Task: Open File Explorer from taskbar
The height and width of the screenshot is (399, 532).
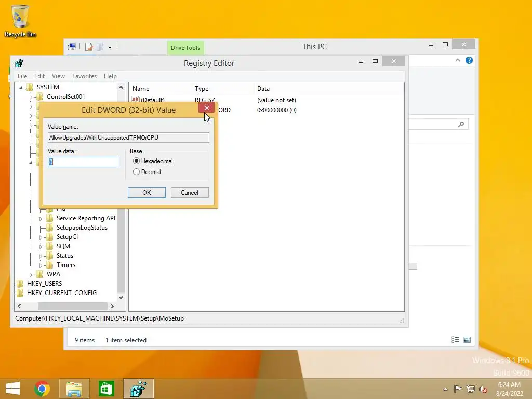Action: (74, 389)
